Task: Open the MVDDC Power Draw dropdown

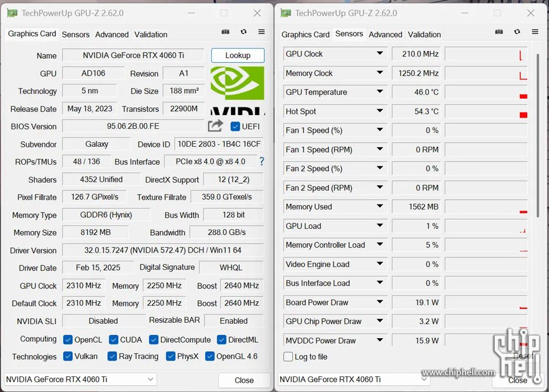Action: tap(380, 340)
